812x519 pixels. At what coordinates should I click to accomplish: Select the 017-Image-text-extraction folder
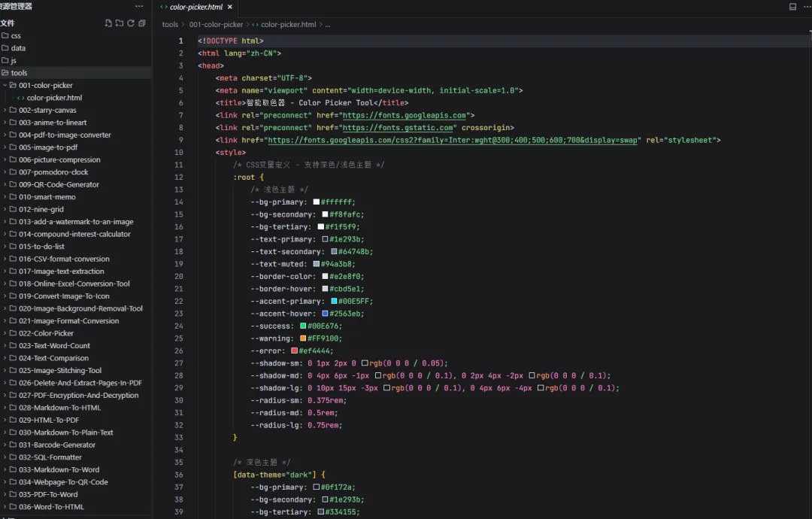76,272
